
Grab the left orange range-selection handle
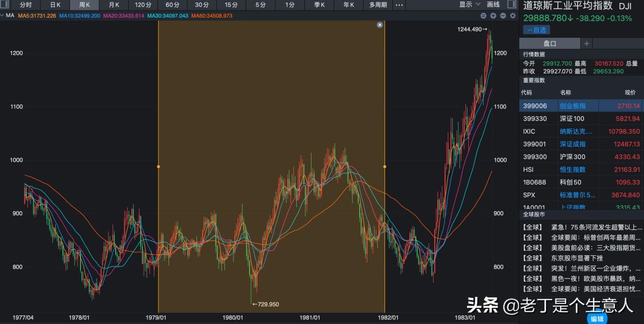[158, 166]
